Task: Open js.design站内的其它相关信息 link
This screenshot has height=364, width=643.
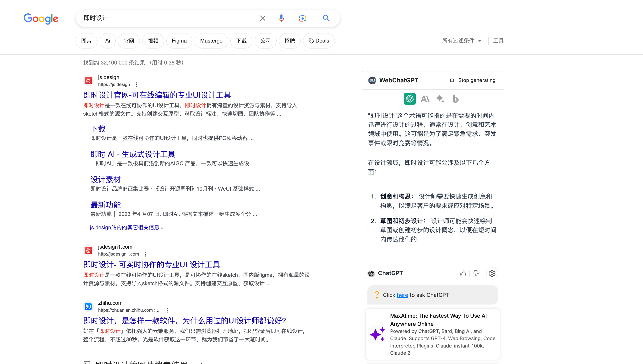Action: coord(127,227)
